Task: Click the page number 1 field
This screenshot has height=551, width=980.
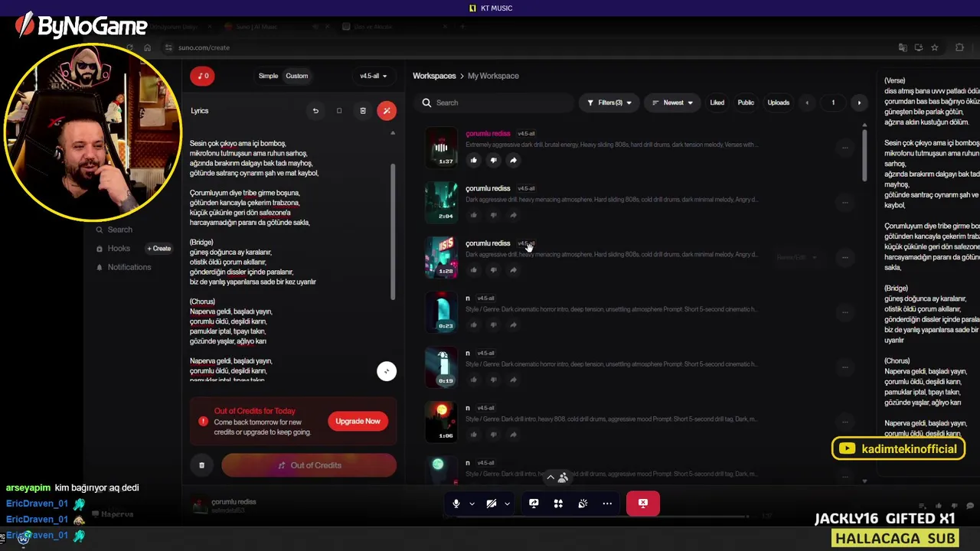Action: (833, 103)
